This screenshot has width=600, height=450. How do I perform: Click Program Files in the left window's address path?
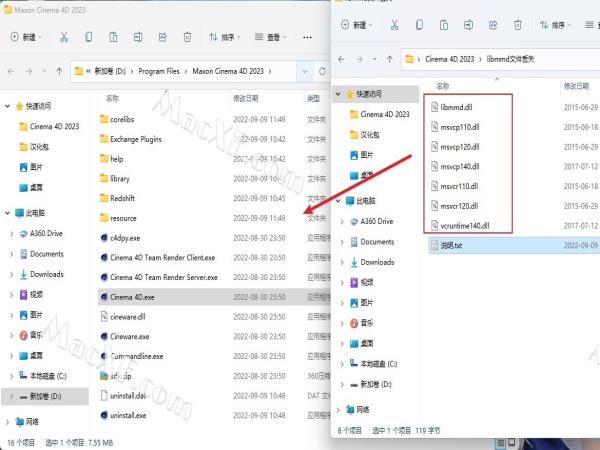pyautogui.click(x=159, y=71)
